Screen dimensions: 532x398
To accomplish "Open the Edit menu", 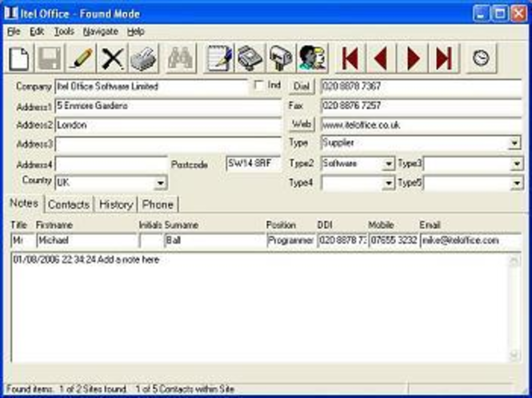I will [x=37, y=31].
